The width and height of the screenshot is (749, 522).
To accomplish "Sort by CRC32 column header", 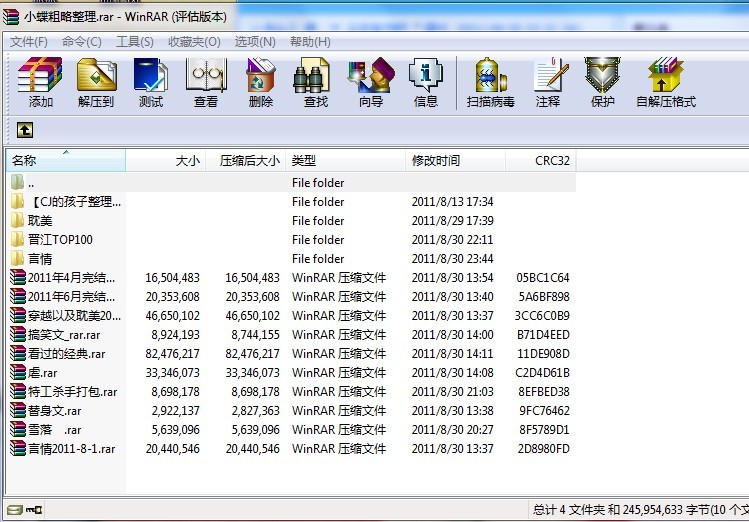I will point(541,160).
